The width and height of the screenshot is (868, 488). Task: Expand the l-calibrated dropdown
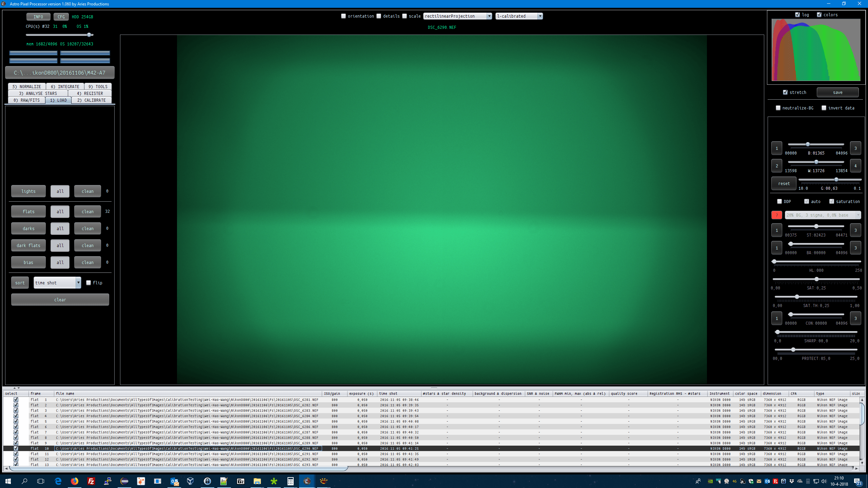click(x=519, y=16)
